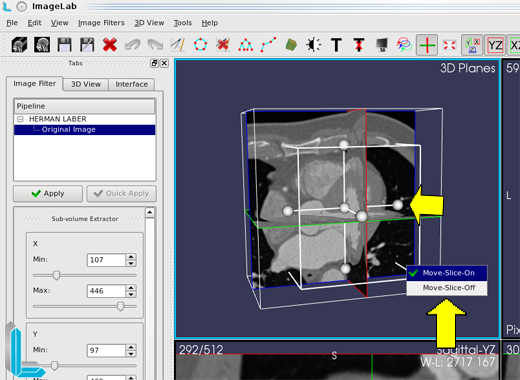Click the colored overlapping circles icon

[404, 45]
